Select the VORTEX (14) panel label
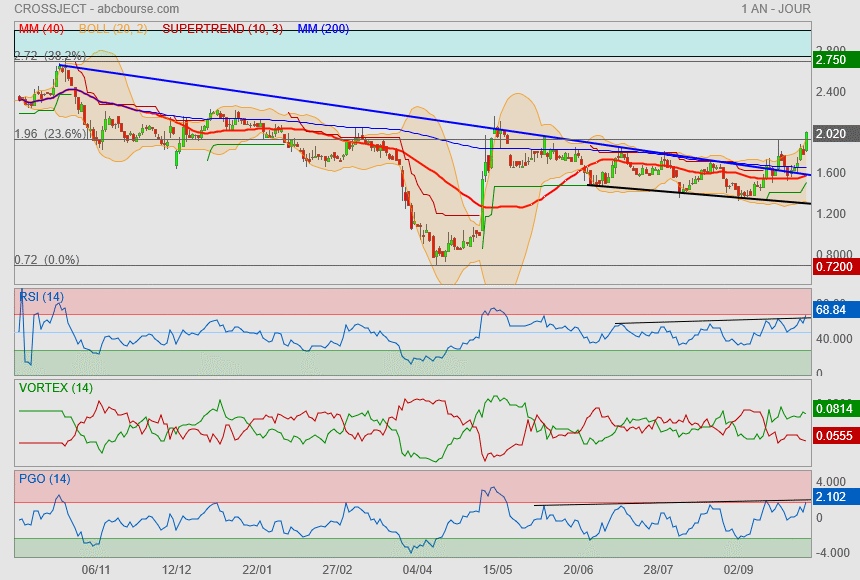This screenshot has height=580, width=860. 57,387
